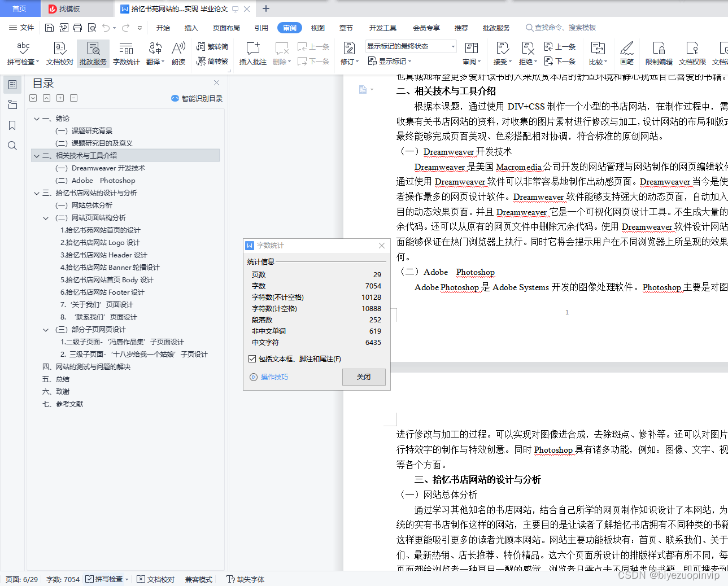Run 拼写检查 spell check tool
The image size is (728, 586).
click(x=23, y=54)
